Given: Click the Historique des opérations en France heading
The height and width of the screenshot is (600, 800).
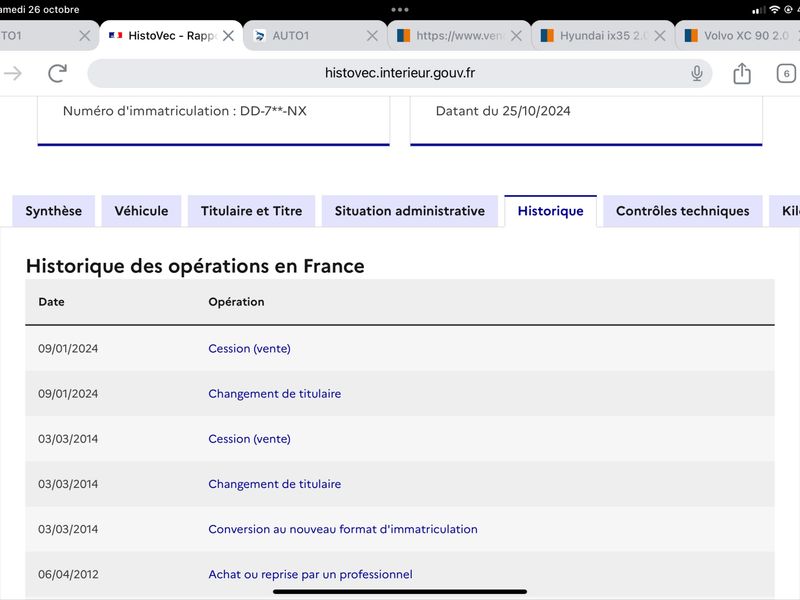Looking at the screenshot, I should click(195, 266).
